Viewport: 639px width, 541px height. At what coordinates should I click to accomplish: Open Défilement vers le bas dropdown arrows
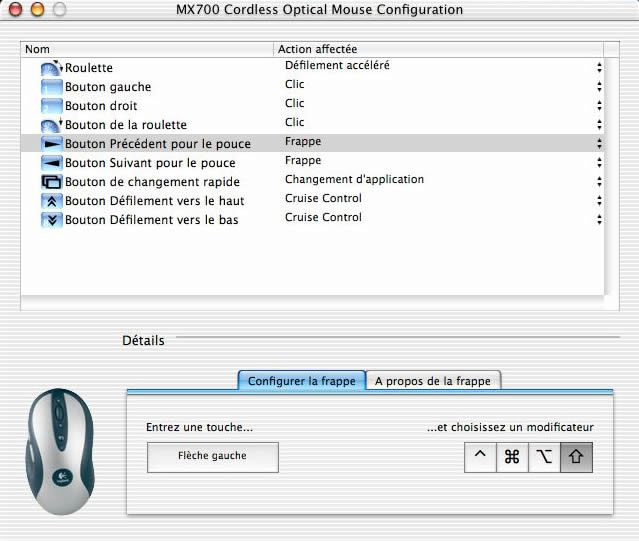pyautogui.click(x=599, y=220)
